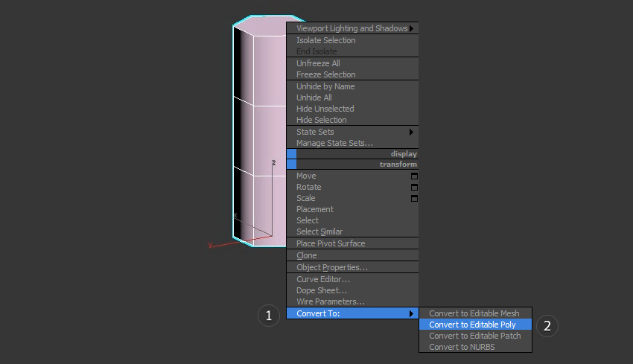This screenshot has width=633, height=364.
Task: Choose Hide Selection entry
Action: [321, 120]
